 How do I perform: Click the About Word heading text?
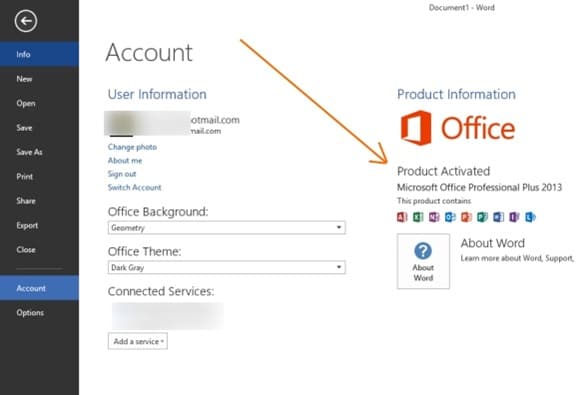(492, 243)
